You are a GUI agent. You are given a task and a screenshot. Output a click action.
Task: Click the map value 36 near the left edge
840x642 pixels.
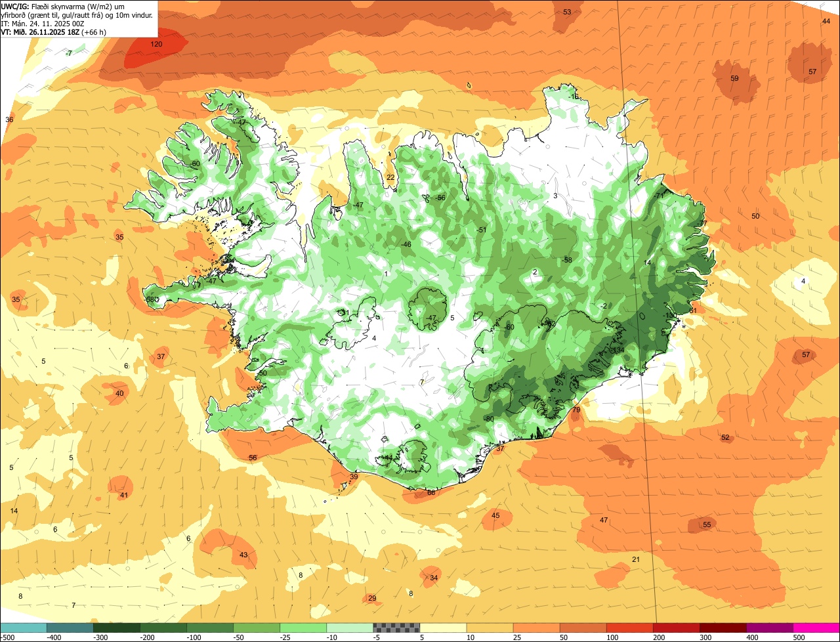[9, 119]
